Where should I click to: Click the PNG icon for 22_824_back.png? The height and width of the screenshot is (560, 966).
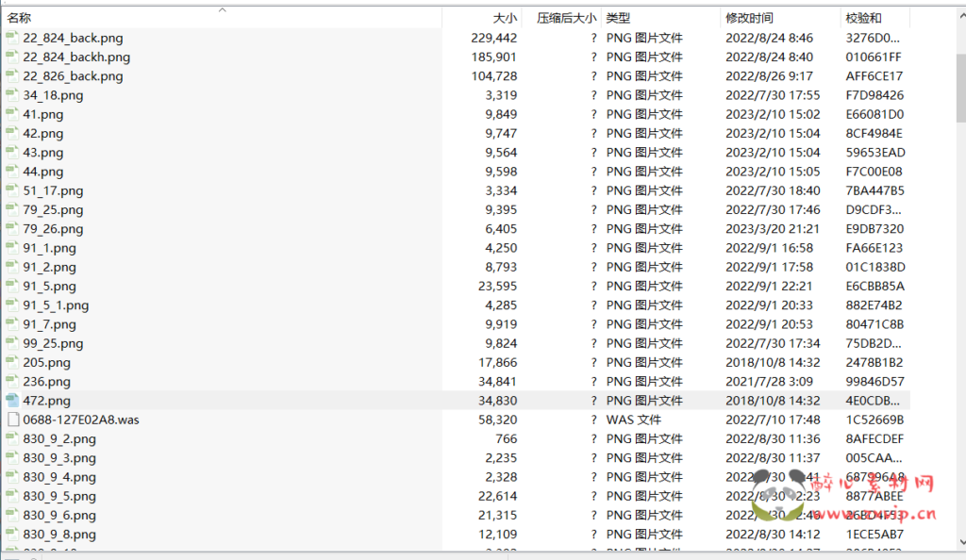(x=12, y=38)
